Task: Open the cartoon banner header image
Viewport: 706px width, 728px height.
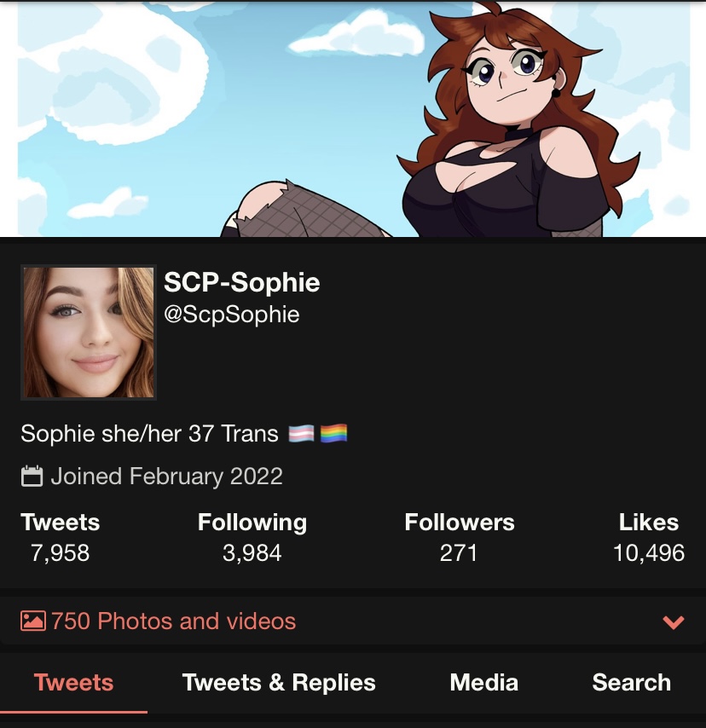Action: [354, 118]
